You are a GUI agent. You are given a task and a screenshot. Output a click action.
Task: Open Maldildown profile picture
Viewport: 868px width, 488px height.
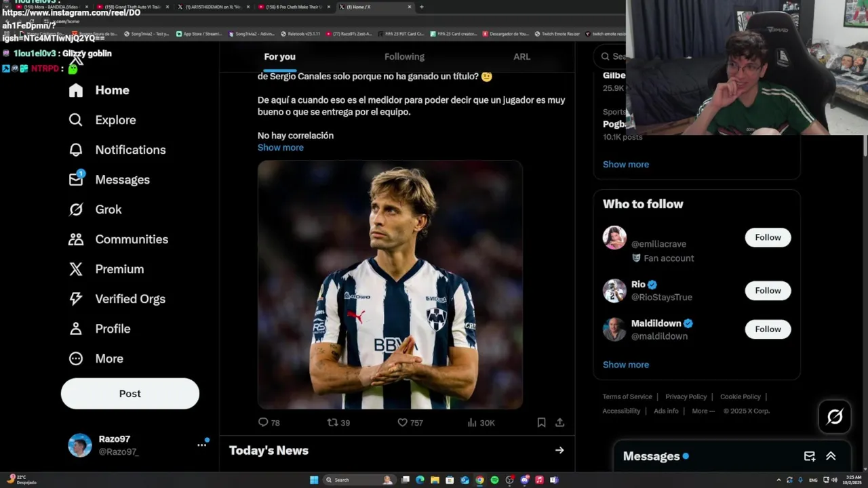click(x=614, y=329)
